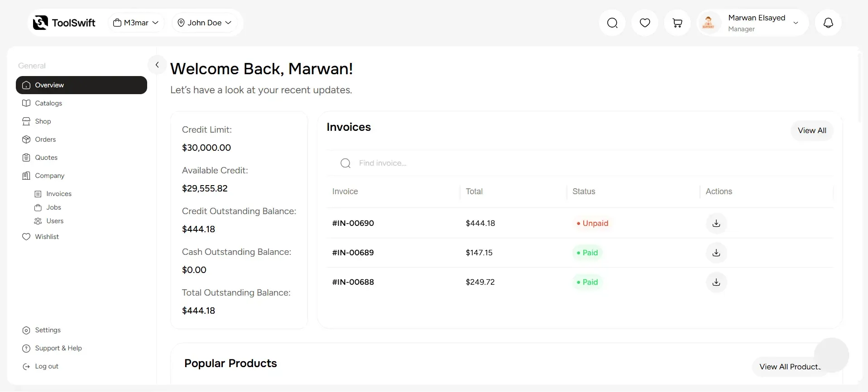Select Catalogs in the sidebar
This screenshot has height=392, width=868.
48,103
